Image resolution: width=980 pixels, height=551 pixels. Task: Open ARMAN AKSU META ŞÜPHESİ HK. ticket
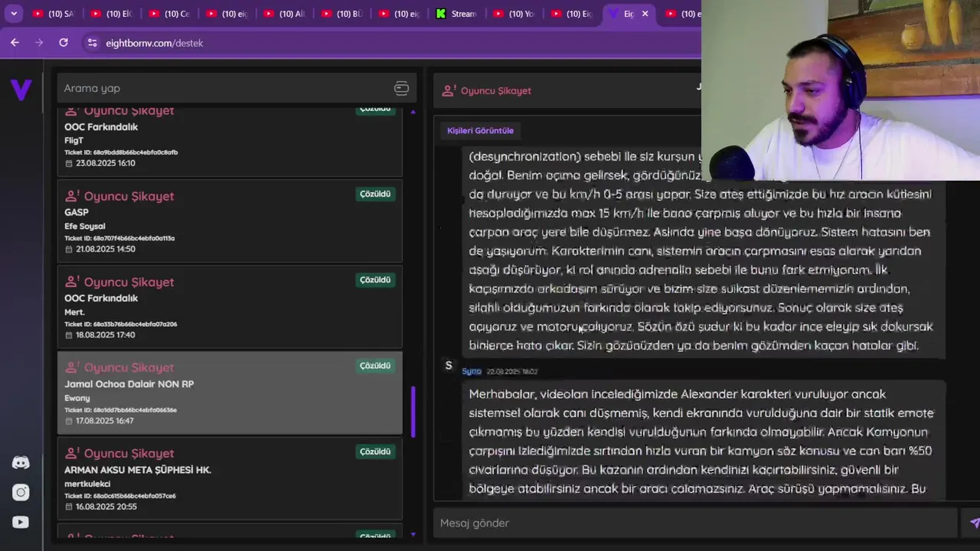coord(138,469)
